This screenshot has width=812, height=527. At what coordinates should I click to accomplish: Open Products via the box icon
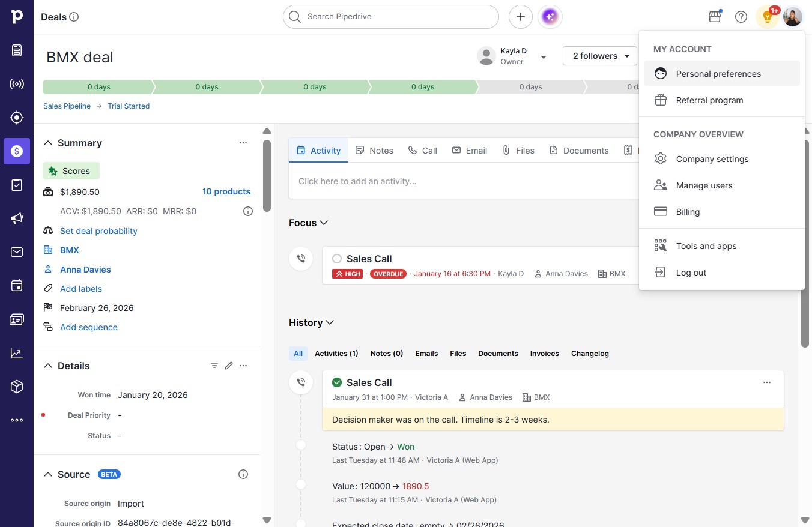17,387
